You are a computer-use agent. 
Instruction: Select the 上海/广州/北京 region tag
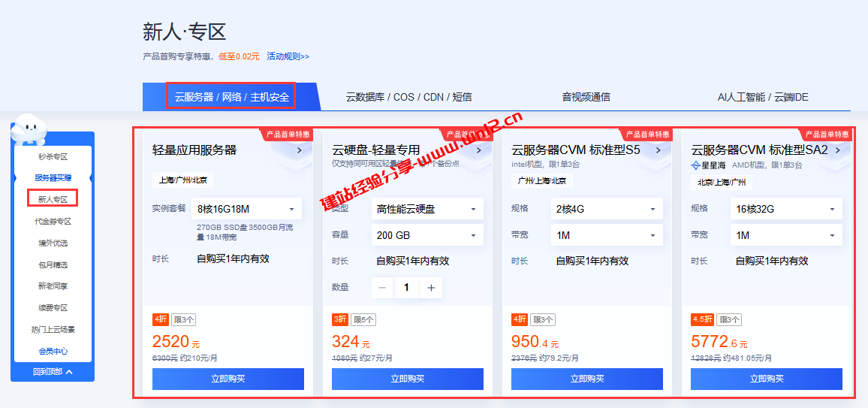(x=182, y=180)
